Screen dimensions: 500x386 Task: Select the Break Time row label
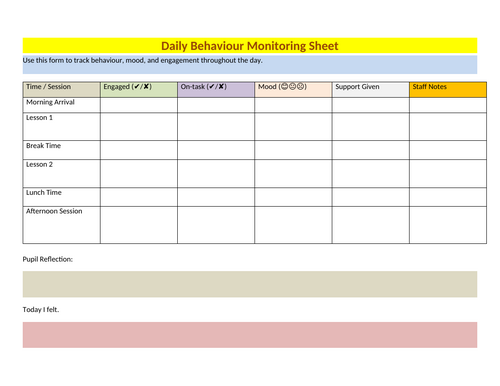click(x=43, y=146)
